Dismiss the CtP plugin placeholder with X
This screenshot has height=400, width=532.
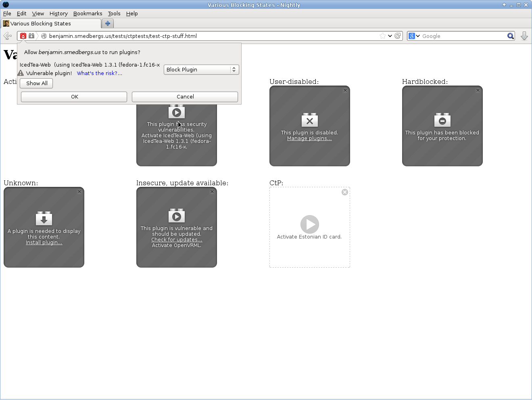point(345,192)
